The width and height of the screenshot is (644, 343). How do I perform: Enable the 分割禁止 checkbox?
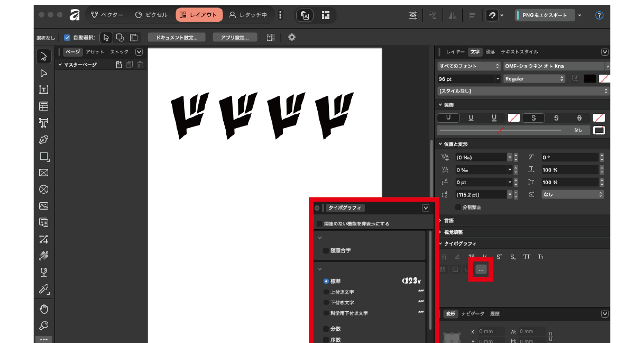458,207
